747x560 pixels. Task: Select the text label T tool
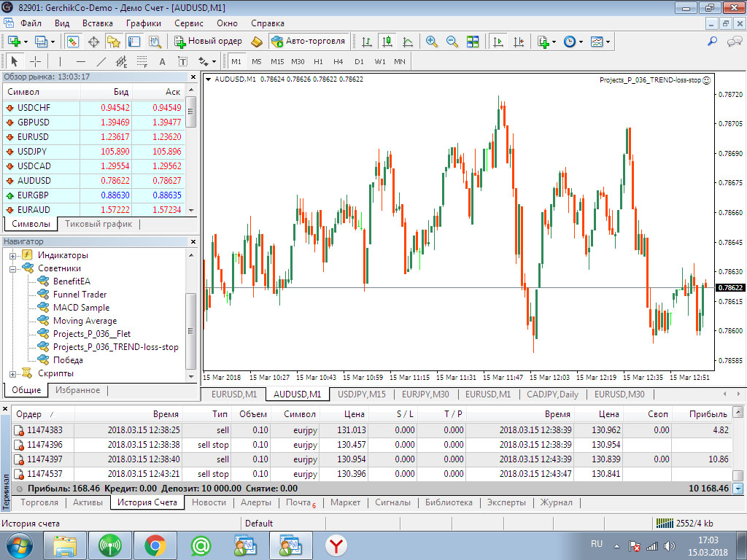coord(182,61)
